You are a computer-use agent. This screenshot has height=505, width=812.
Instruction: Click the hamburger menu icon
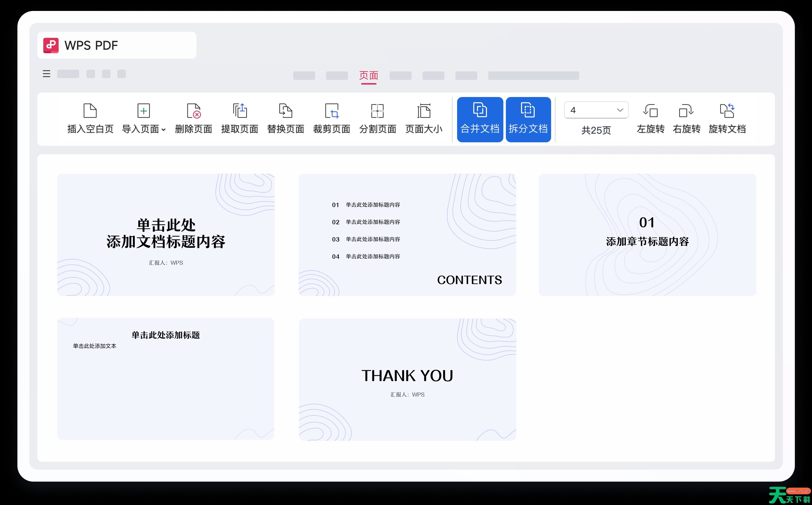coord(47,74)
